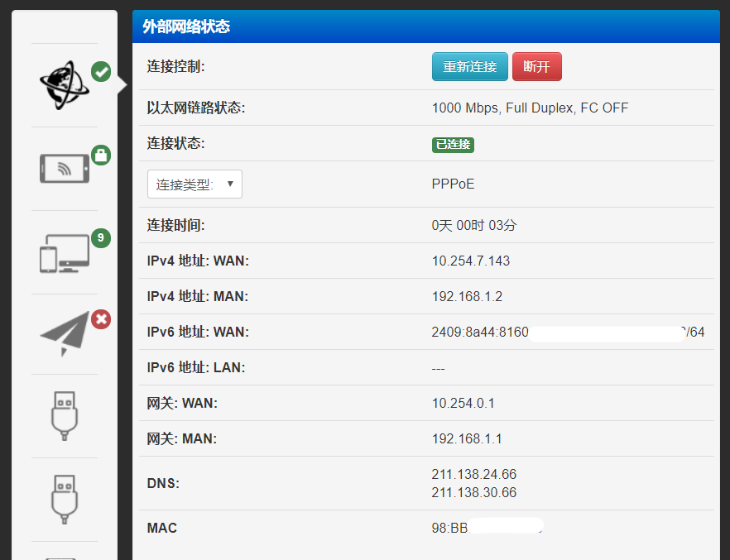This screenshot has height=560, width=730.
Task: Click the 网关: WAN label
Action: pyautogui.click(x=182, y=404)
